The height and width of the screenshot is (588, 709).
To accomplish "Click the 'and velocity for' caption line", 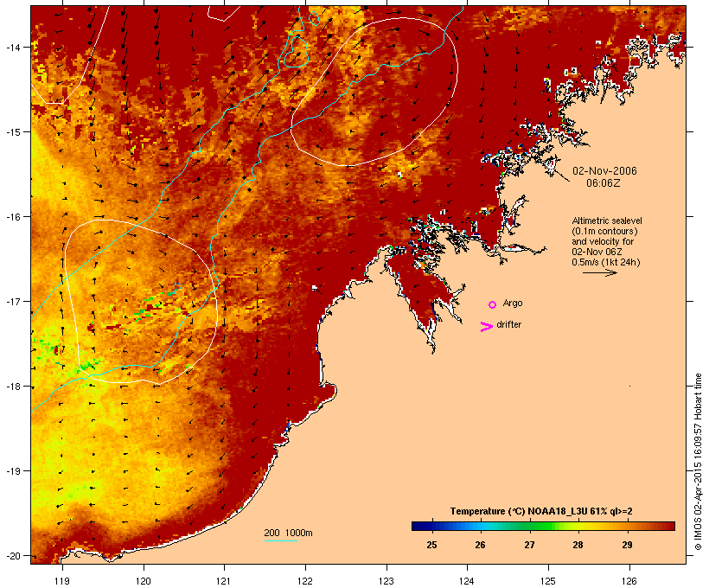I will click(x=603, y=241).
